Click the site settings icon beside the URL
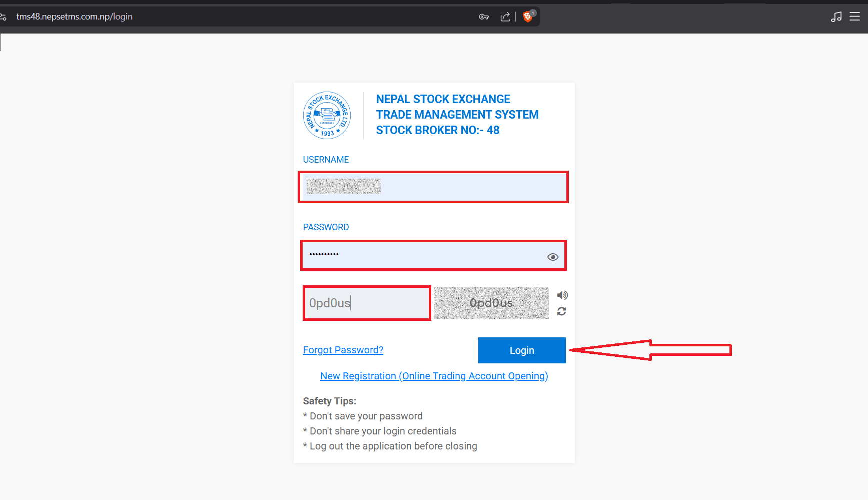Viewport: 868px width, 500px height. click(x=3, y=17)
